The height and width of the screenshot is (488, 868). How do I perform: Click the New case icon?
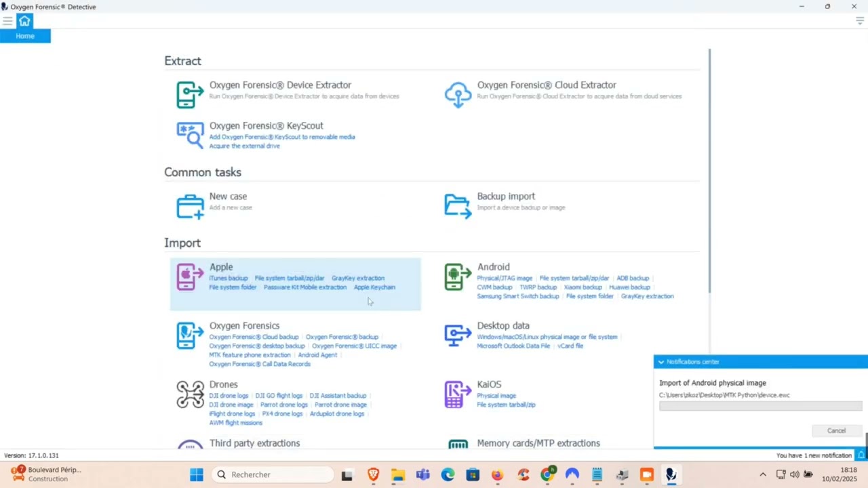(190, 207)
